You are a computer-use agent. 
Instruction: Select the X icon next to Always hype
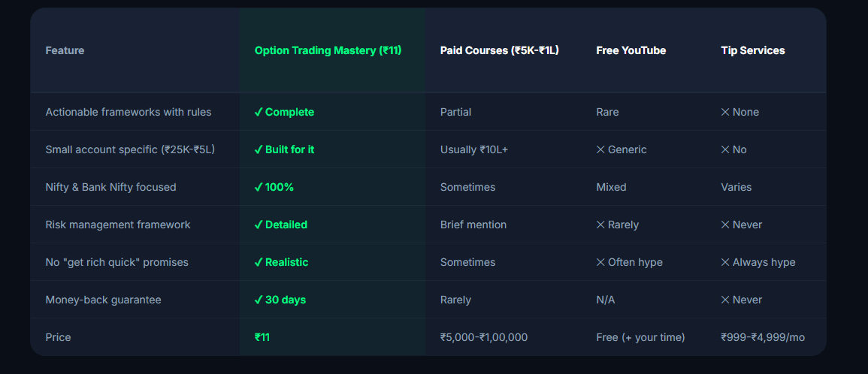click(725, 263)
